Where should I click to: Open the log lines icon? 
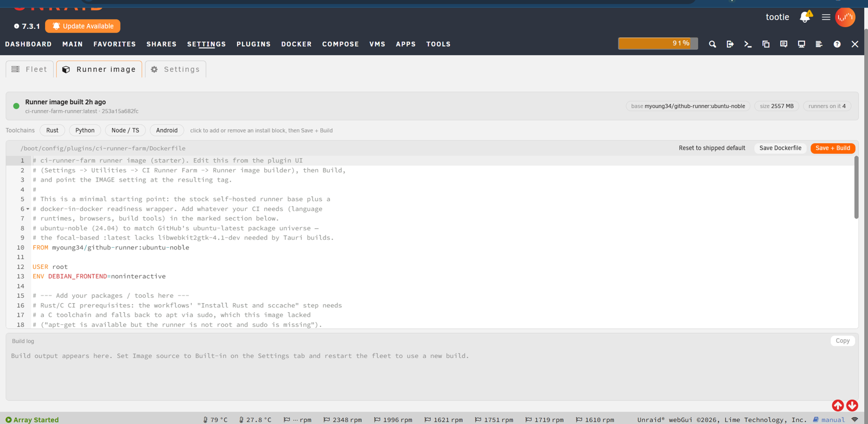point(819,44)
